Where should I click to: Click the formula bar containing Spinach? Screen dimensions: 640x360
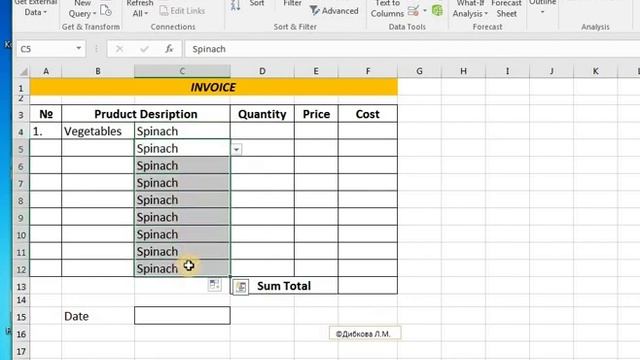coord(411,49)
